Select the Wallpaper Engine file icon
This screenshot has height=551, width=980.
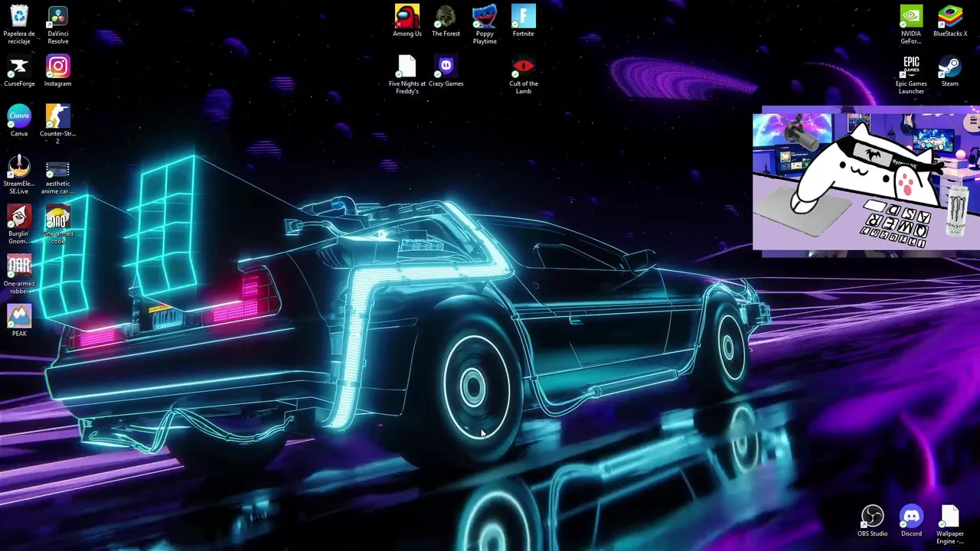[x=950, y=524]
